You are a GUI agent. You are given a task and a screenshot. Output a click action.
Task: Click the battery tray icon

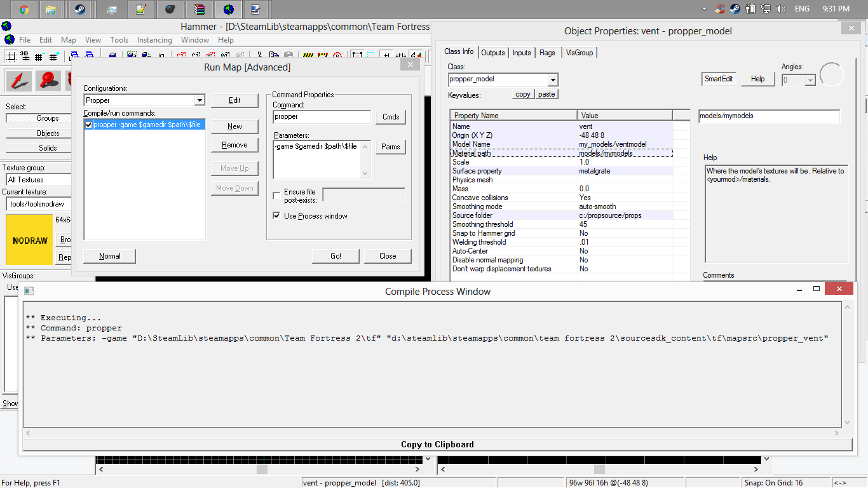[x=750, y=9]
